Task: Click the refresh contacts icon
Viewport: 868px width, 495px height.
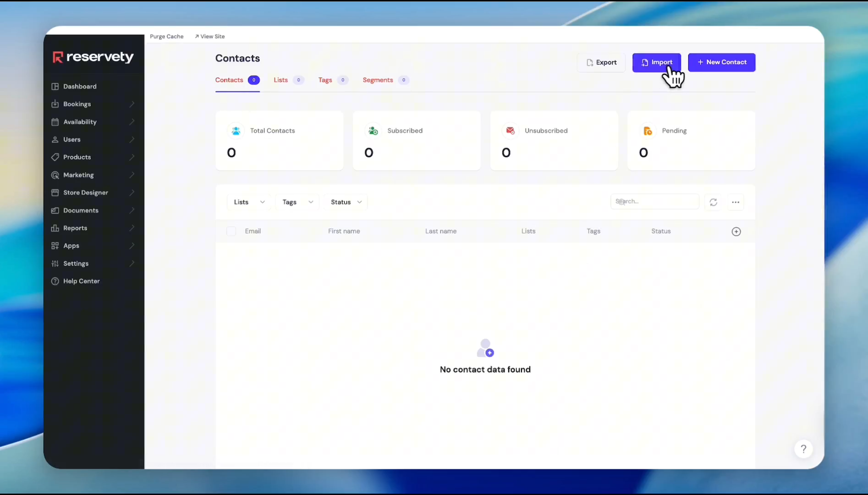Action: pyautogui.click(x=714, y=202)
